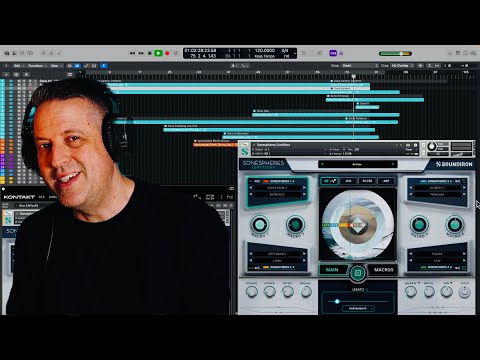The width and height of the screenshot is (480, 360).
Task: Switch to the LFO tab in Sonespheres
Action: 348,181
